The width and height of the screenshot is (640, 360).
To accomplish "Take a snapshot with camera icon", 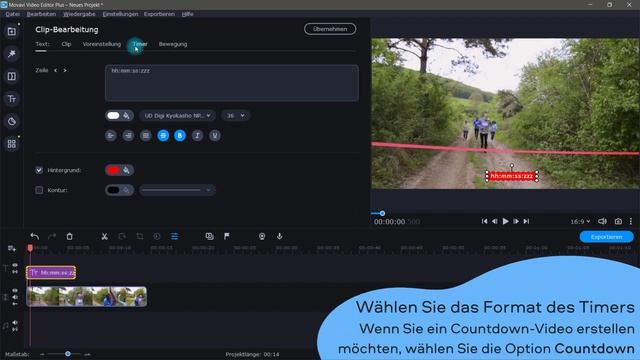I will pyautogui.click(x=618, y=221).
